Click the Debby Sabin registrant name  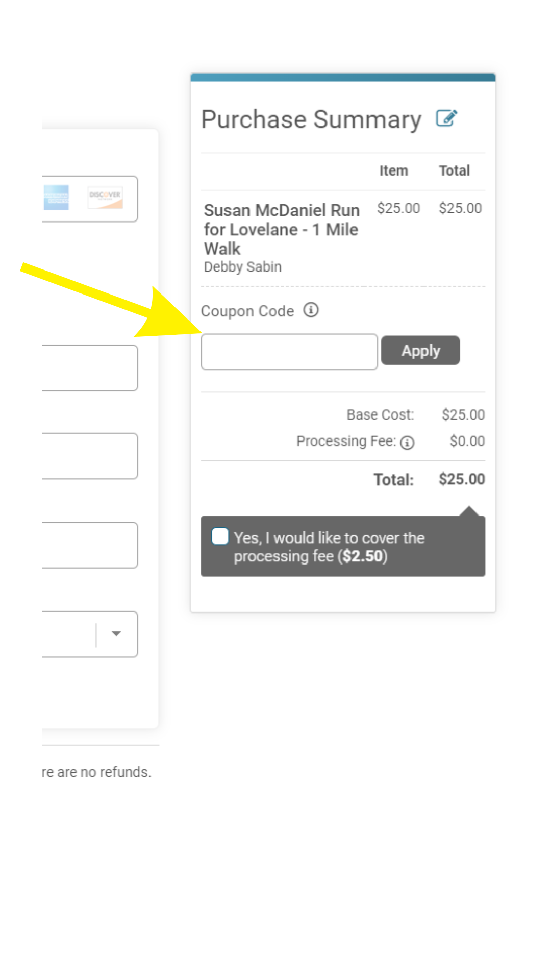click(243, 267)
